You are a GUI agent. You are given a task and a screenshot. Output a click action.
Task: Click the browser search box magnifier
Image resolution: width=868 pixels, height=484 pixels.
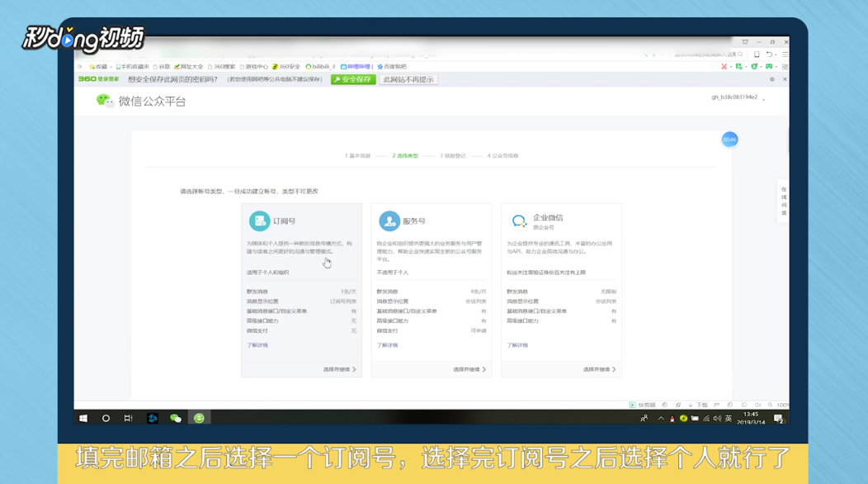pyautogui.click(x=740, y=55)
